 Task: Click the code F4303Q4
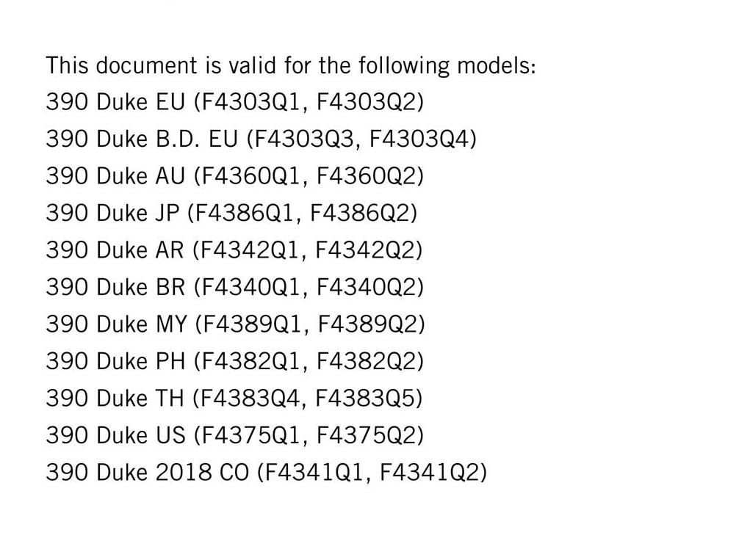coord(419,139)
